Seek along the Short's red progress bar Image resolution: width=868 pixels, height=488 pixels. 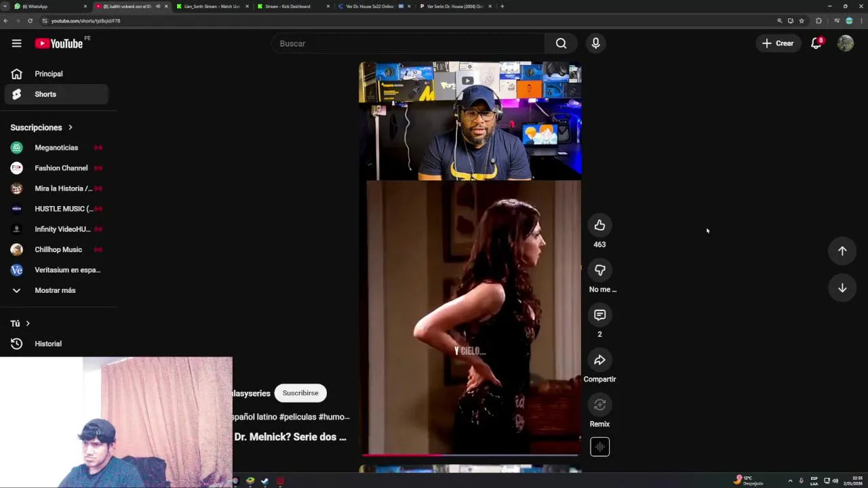[470, 455]
